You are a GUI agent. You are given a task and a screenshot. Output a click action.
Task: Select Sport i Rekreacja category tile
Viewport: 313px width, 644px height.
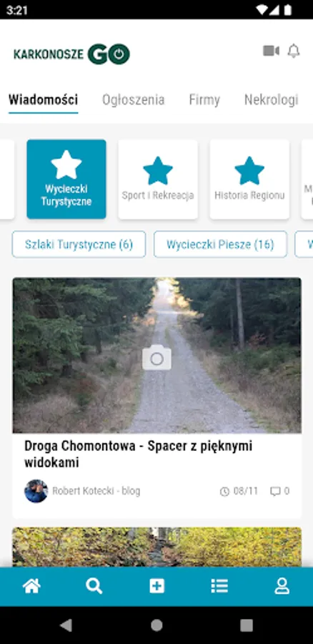158,179
